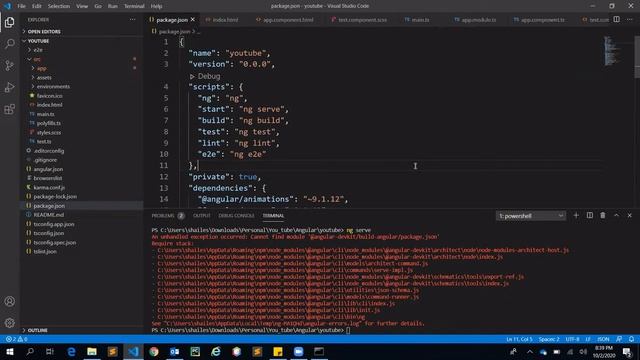Create a new terminal with plus icon
The width and height of the screenshot is (640, 360).
click(x=576, y=216)
